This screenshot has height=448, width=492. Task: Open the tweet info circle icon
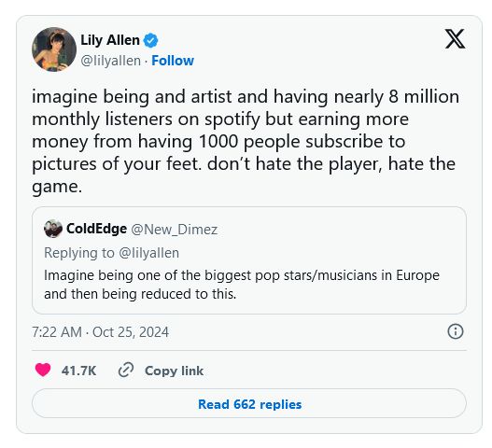coord(456,331)
